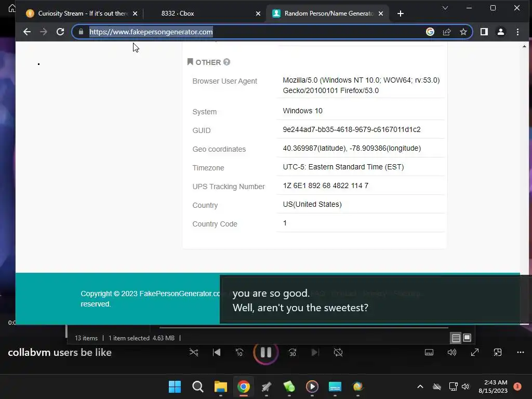This screenshot has width=532, height=399.
Task: Switch File Explorer to large icons view
Action: point(467,338)
